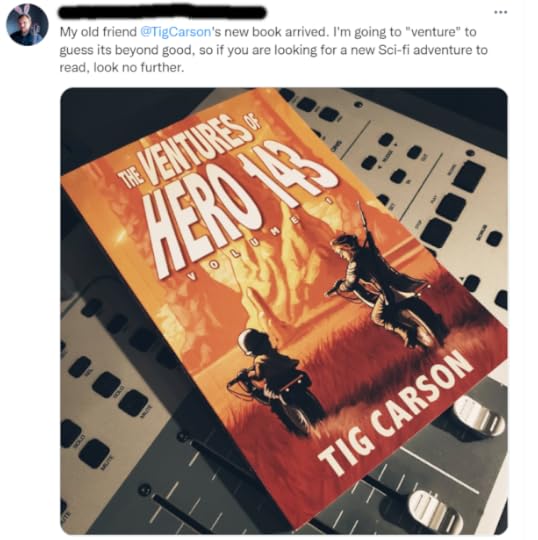
Task: Click the small SCRUB button on console
Action: coord(495,239)
